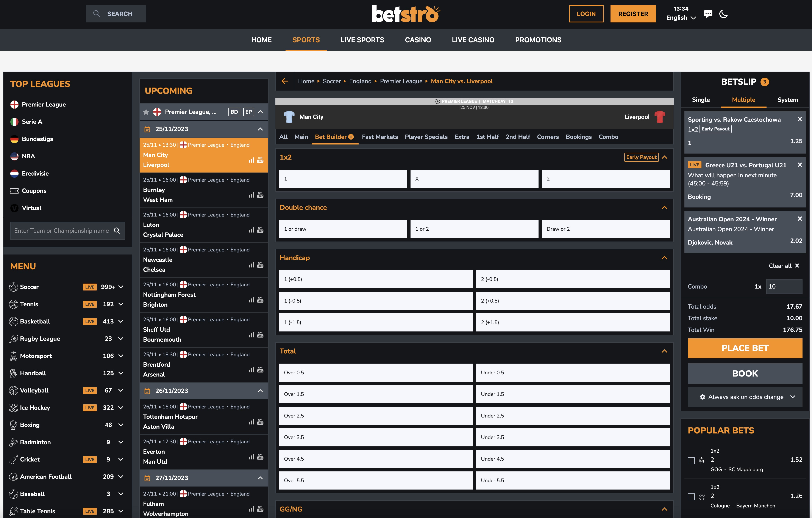
Task: Click the Coupons icon in Top Leagues
Action: click(14, 191)
